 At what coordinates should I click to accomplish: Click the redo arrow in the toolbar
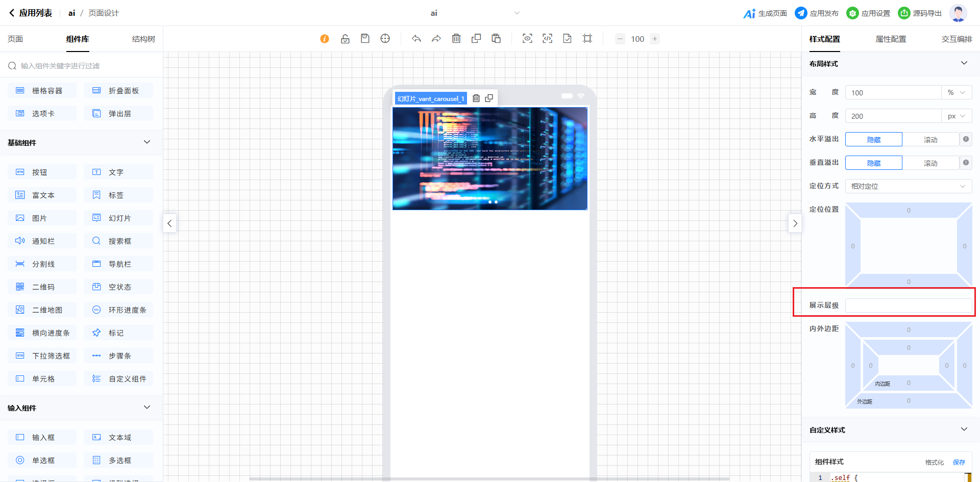coord(436,39)
